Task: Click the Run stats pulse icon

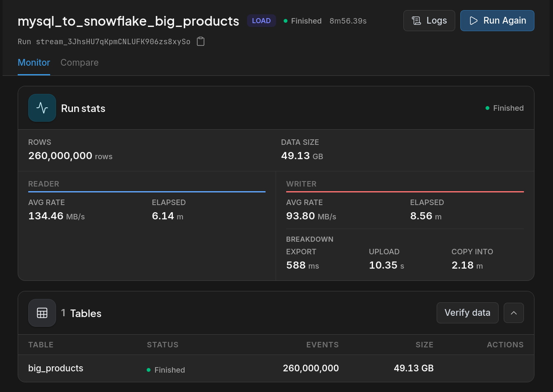Action: pos(42,108)
